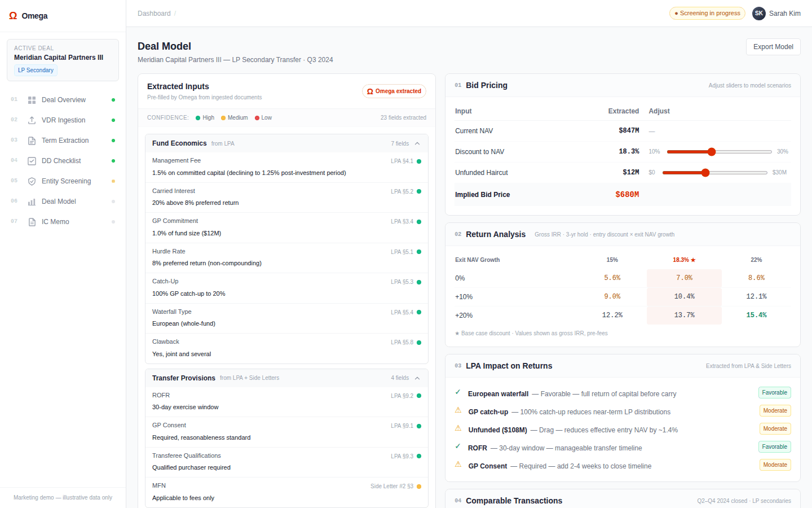Click the Sarah Kim SK avatar

(759, 14)
